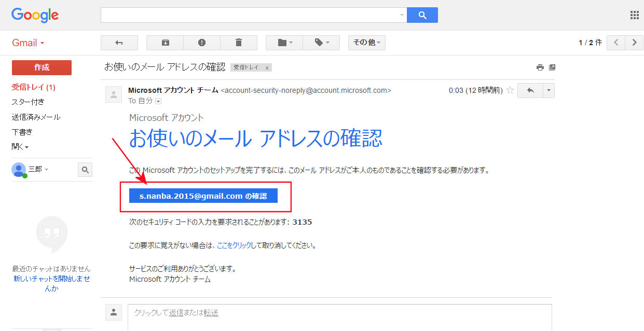Show details via the To 自分 arrow
The width and height of the screenshot is (644, 331).
[158, 101]
